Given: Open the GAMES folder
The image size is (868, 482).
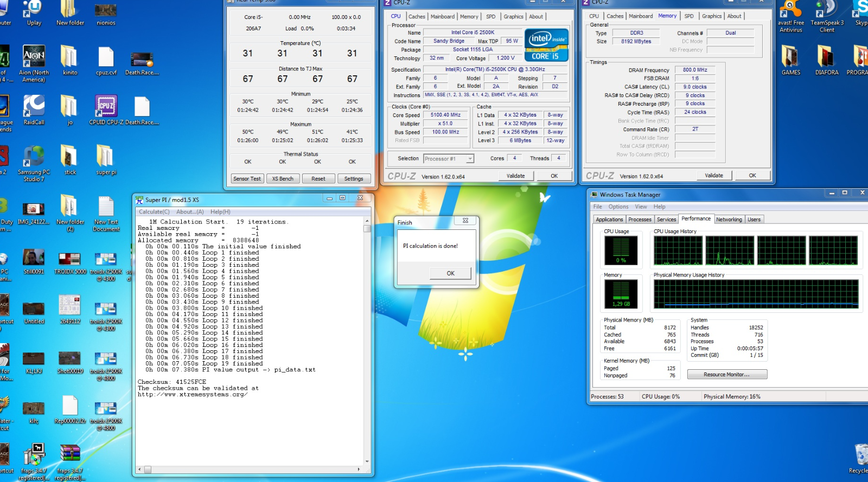Looking at the screenshot, I should click(790, 61).
